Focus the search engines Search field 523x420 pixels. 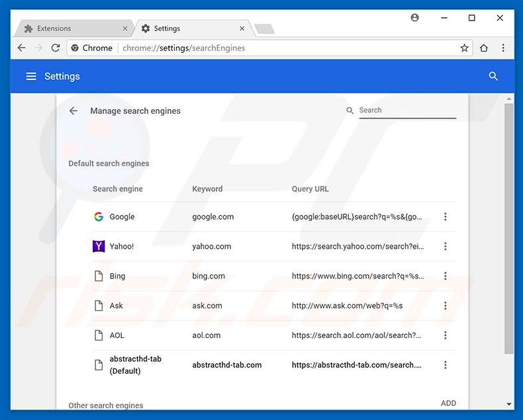(x=407, y=110)
